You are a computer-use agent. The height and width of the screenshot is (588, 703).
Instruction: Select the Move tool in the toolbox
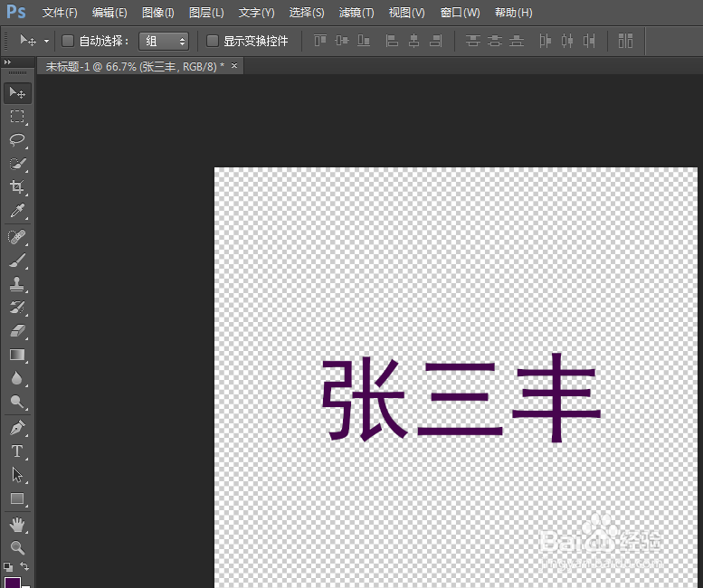click(17, 93)
